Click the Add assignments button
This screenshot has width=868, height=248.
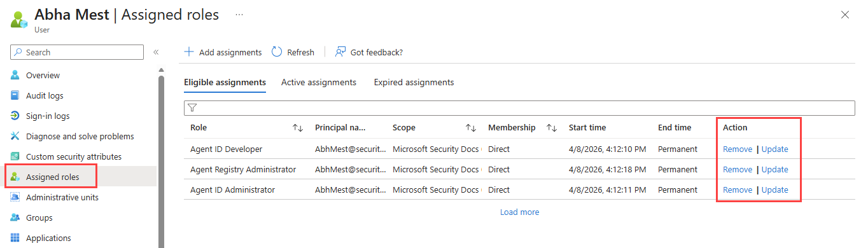tap(223, 52)
